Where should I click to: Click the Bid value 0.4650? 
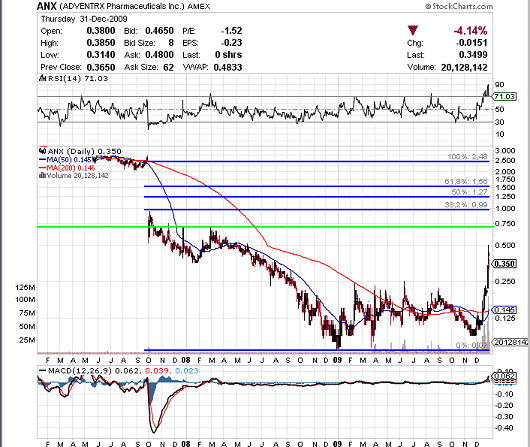pyautogui.click(x=160, y=31)
